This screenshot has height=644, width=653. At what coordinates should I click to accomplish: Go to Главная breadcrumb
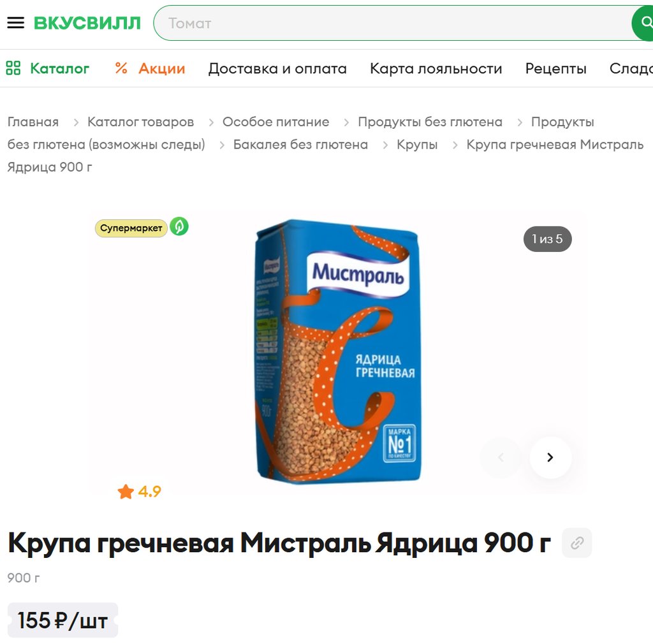click(33, 122)
